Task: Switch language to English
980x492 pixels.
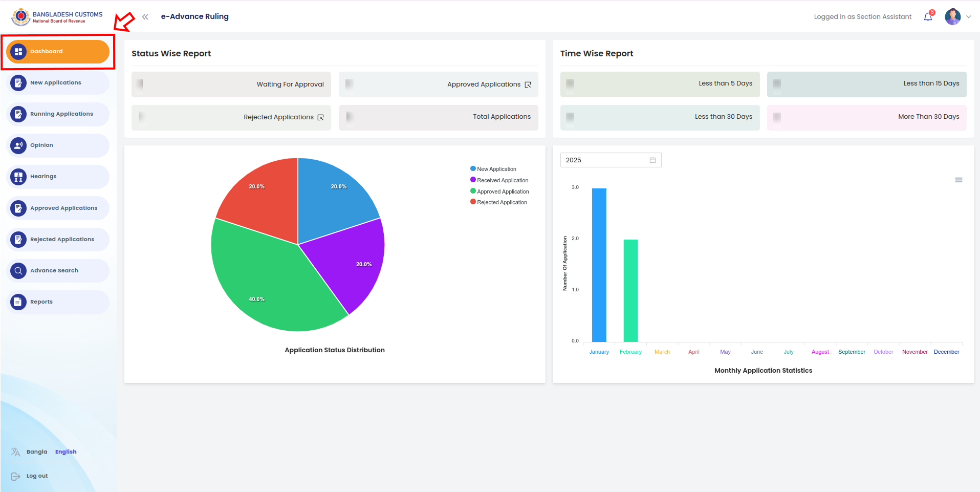Action: coord(66,452)
